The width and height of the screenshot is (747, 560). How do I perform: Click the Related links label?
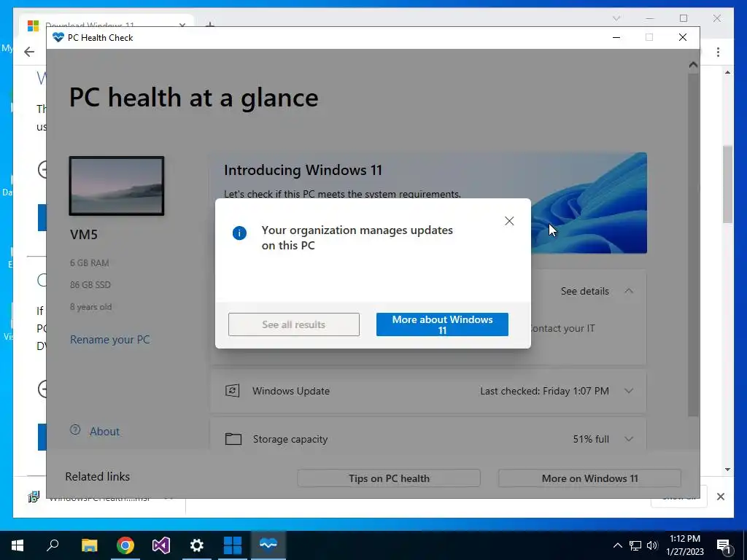pos(98,477)
